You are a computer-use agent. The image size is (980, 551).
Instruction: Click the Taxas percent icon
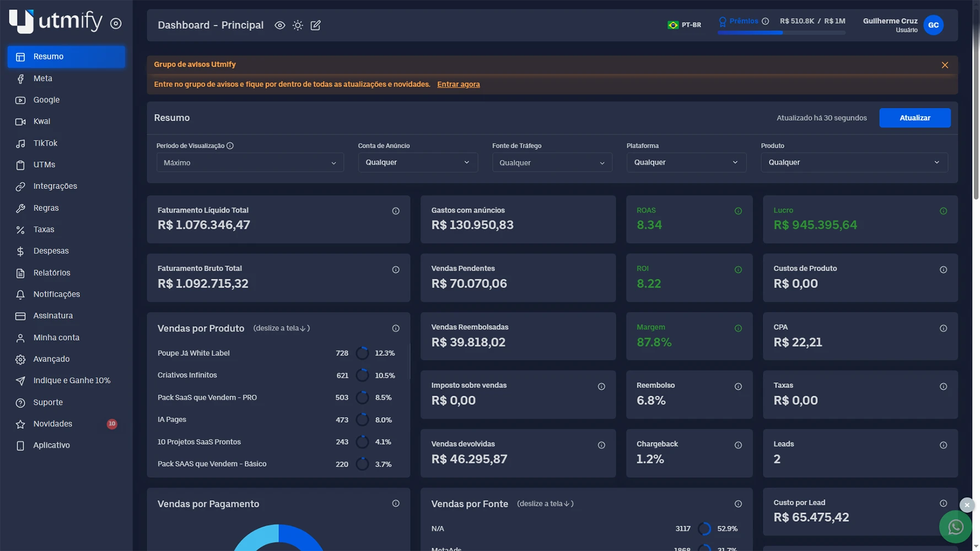pyautogui.click(x=20, y=230)
